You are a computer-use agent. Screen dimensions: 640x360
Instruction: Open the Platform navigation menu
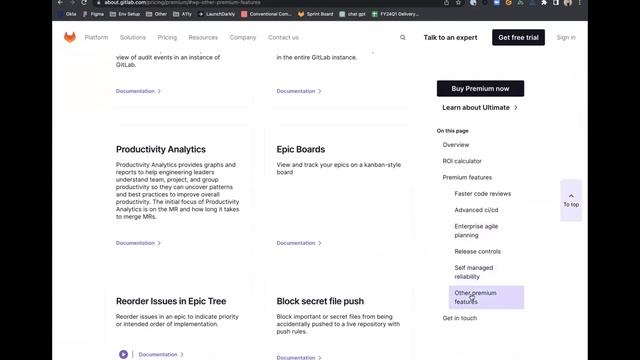pyautogui.click(x=96, y=37)
